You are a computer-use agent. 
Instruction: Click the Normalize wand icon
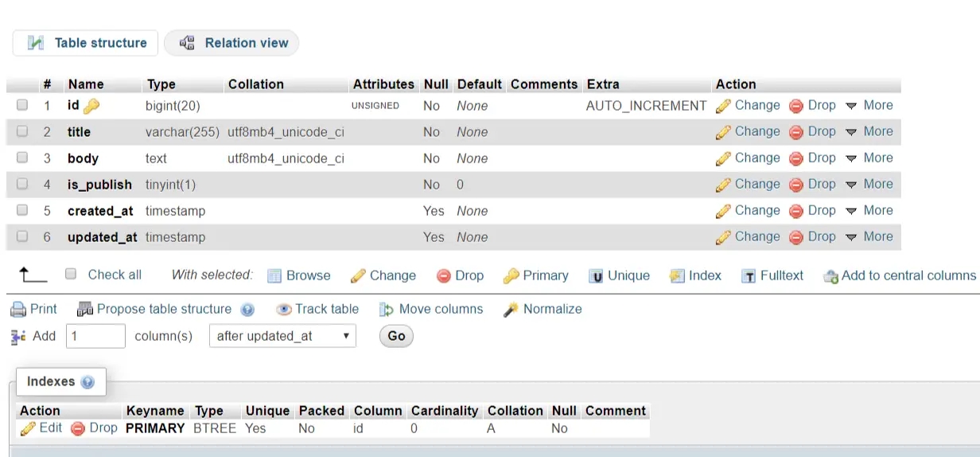click(x=511, y=310)
